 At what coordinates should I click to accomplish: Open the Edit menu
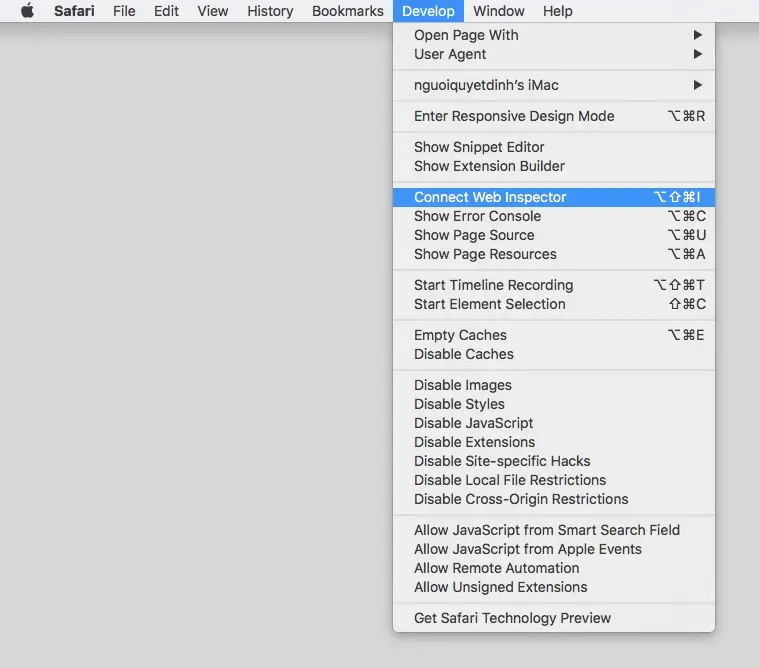(166, 11)
